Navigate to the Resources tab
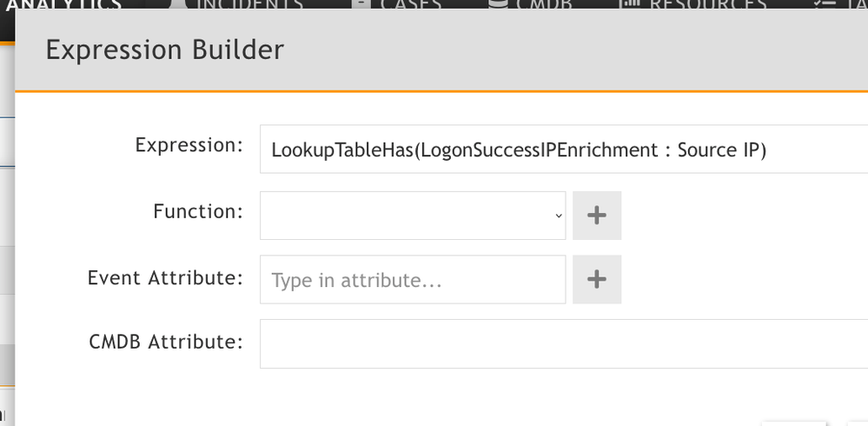The width and height of the screenshot is (868, 426). pos(708,4)
